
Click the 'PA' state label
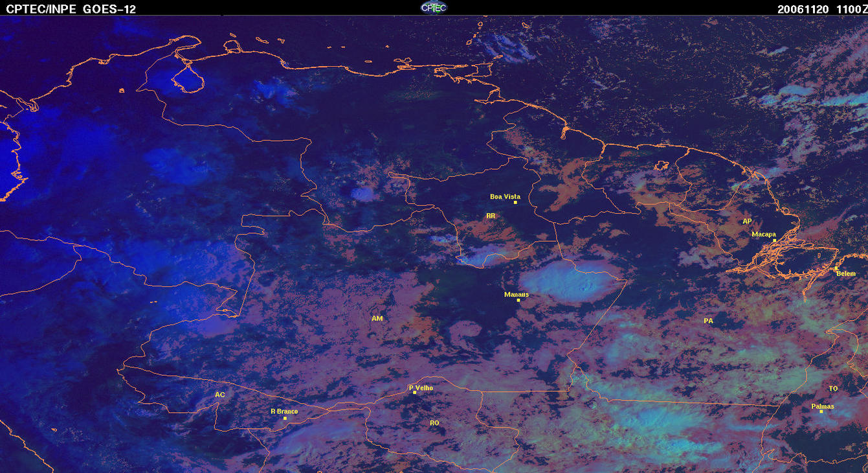(708, 321)
